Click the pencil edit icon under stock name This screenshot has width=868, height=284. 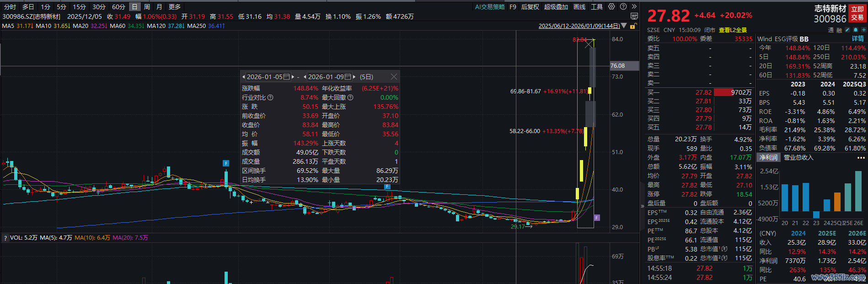(x=847, y=30)
